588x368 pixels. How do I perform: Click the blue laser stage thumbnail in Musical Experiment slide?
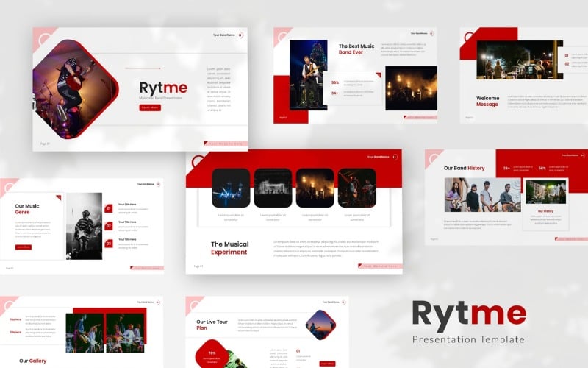[x=231, y=188]
